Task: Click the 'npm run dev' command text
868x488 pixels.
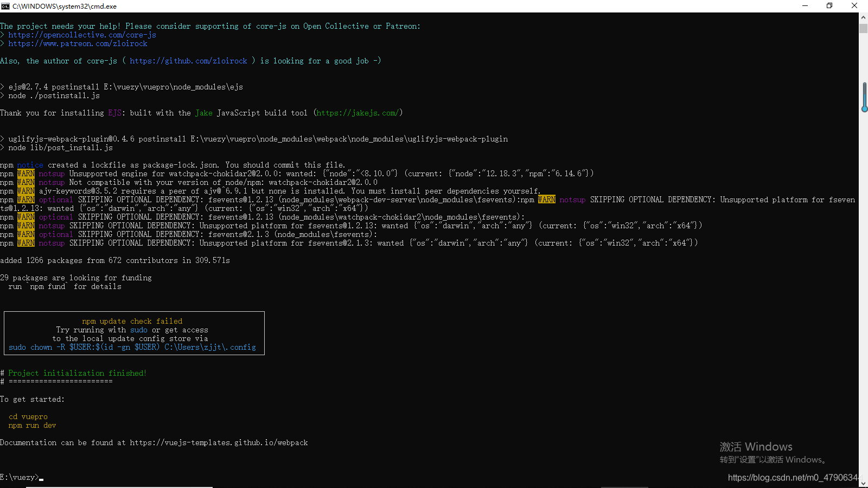Action: point(33,425)
